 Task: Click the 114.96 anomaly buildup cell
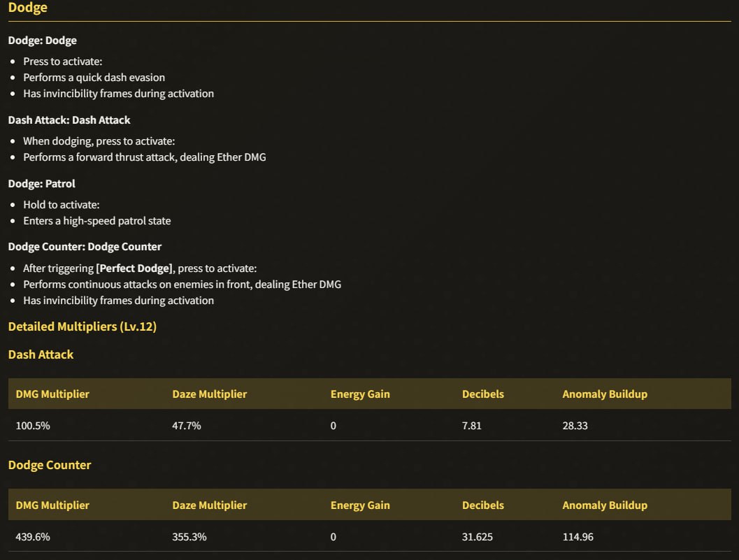tap(577, 537)
